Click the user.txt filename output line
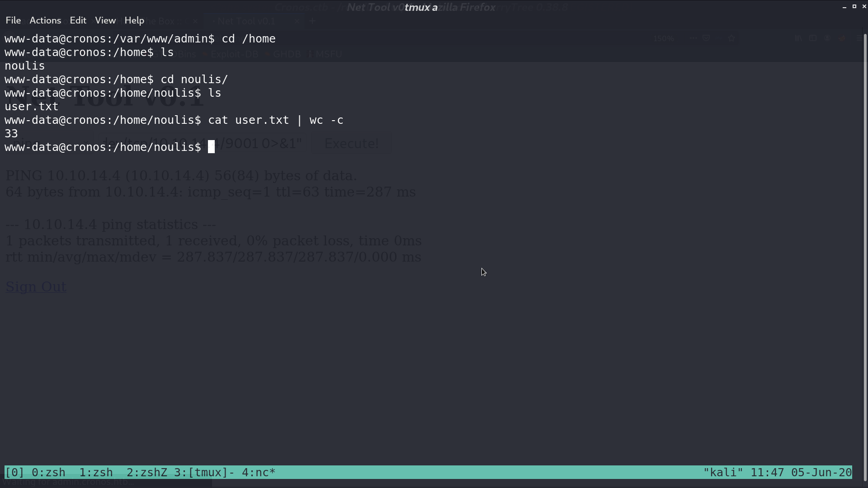This screenshot has height=488, width=868. 32,107
